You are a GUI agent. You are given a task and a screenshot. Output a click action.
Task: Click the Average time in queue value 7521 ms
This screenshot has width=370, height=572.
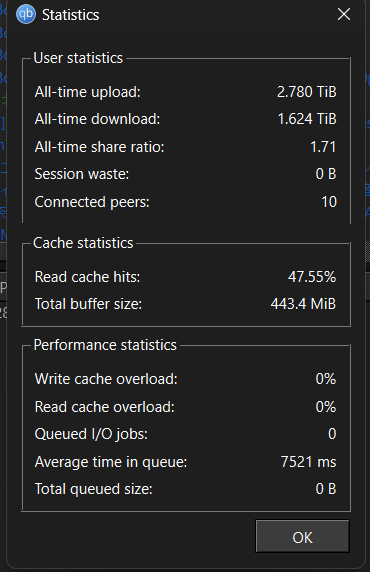[309, 462]
